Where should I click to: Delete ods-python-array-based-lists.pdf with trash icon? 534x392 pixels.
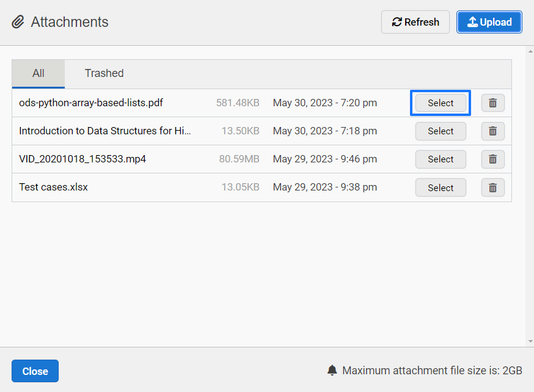pyautogui.click(x=493, y=103)
